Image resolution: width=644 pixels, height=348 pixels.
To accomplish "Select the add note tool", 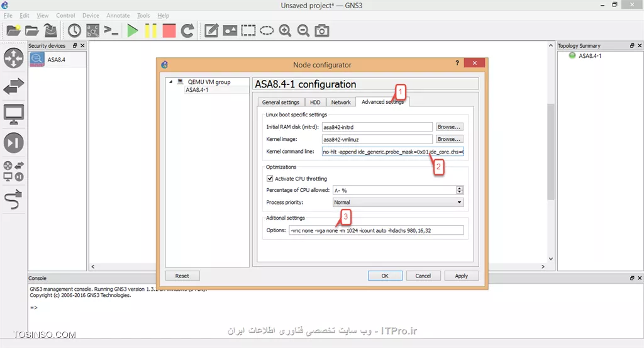I will click(x=211, y=30).
